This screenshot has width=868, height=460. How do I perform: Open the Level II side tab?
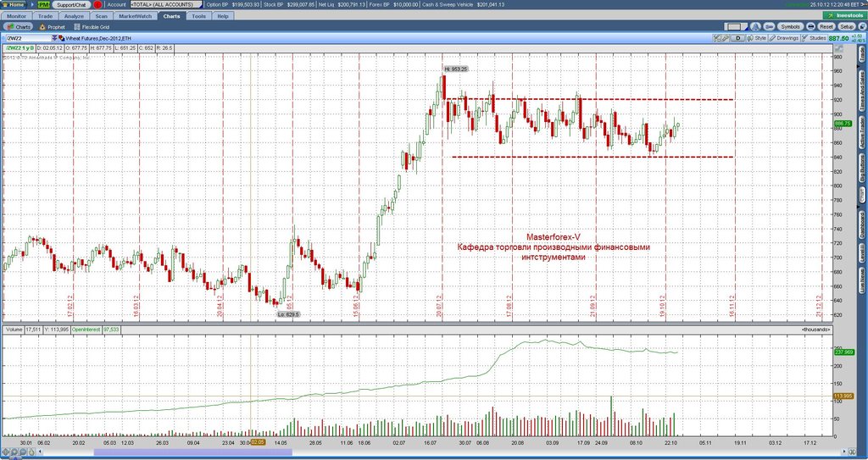click(x=862, y=253)
